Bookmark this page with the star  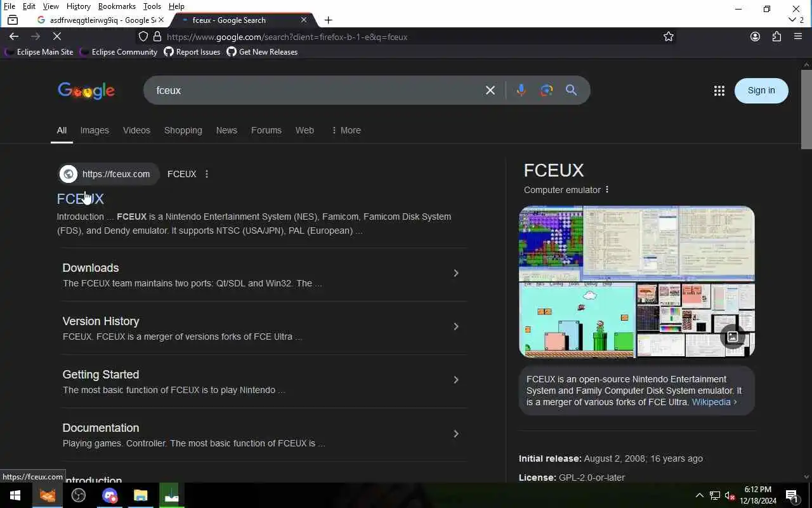coord(669,37)
